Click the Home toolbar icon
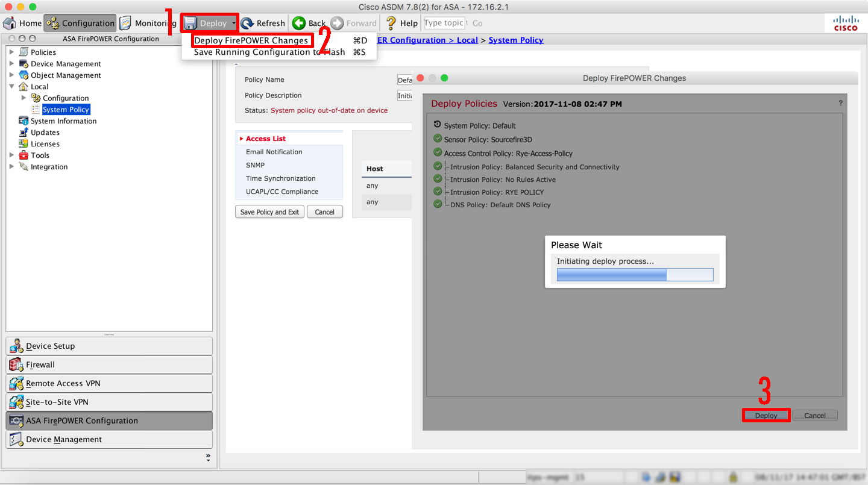This screenshot has width=868, height=485. tap(10, 23)
